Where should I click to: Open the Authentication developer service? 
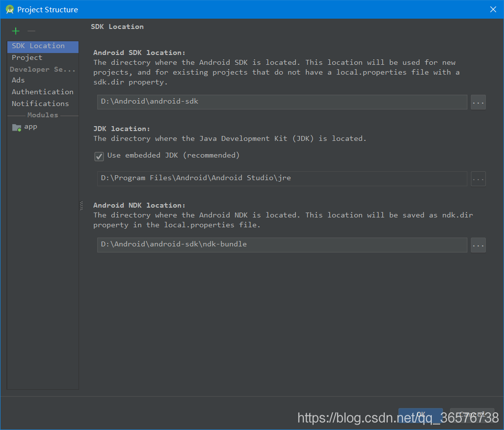(x=43, y=92)
